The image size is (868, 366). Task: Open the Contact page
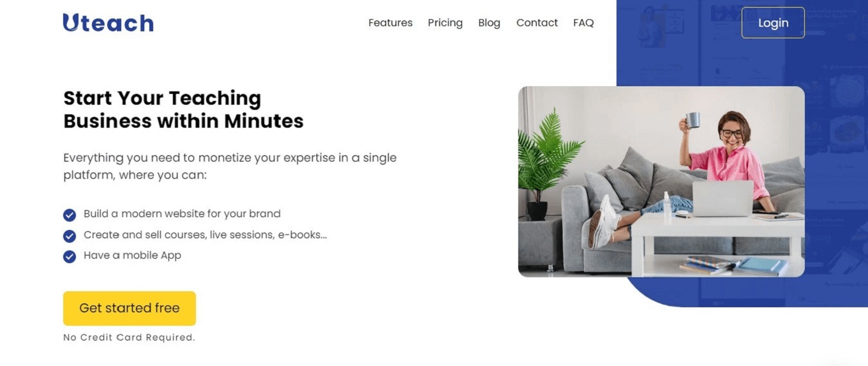point(537,23)
